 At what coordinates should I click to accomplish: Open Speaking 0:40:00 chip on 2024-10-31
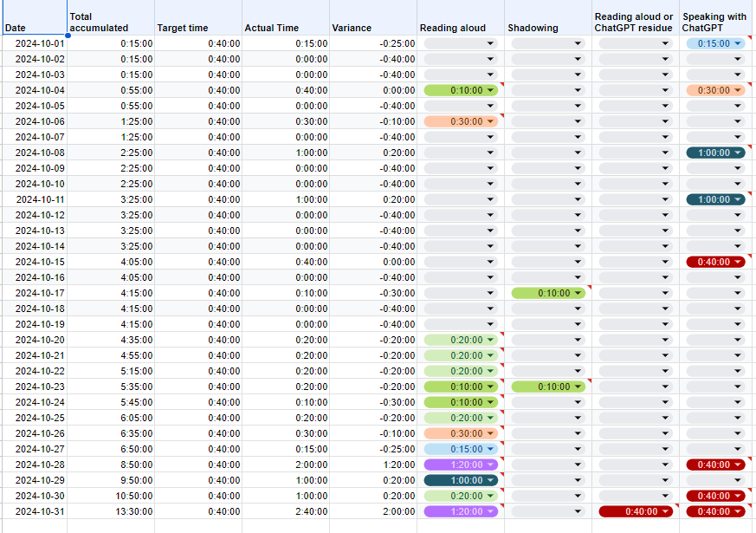(715, 511)
